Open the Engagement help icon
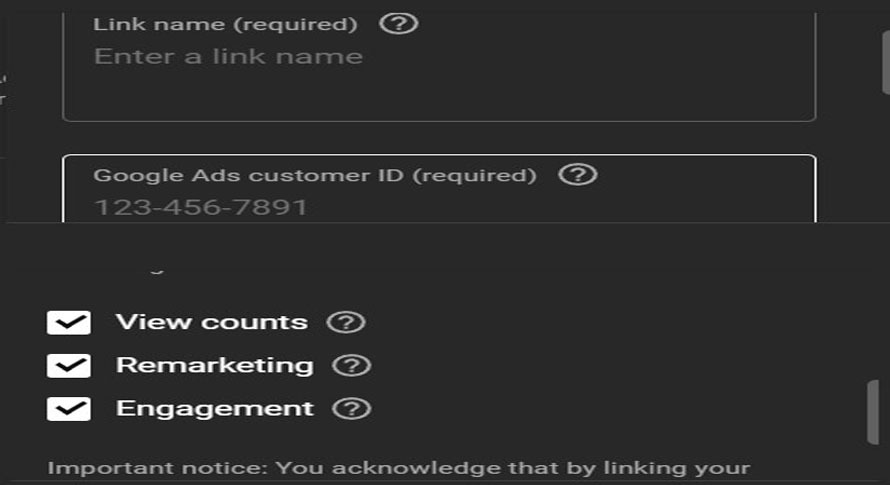This screenshot has height=485, width=890. coord(351,408)
